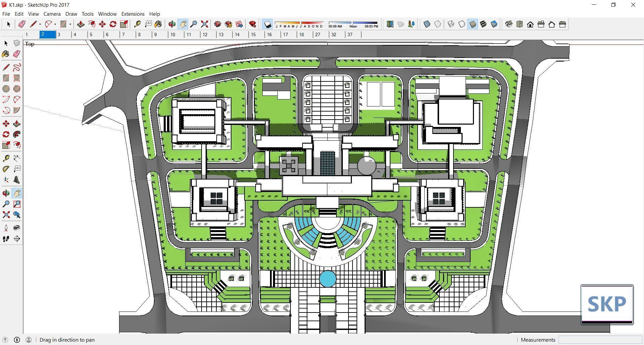Pick Follow Me tool in left toolbar

coord(17,134)
